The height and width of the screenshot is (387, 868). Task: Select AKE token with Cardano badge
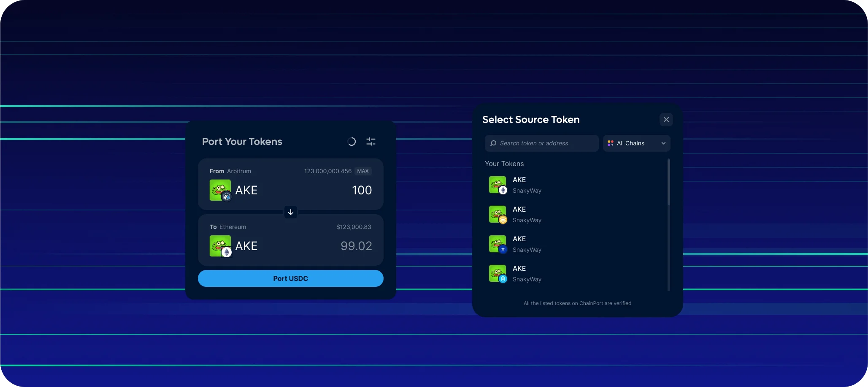pos(576,244)
